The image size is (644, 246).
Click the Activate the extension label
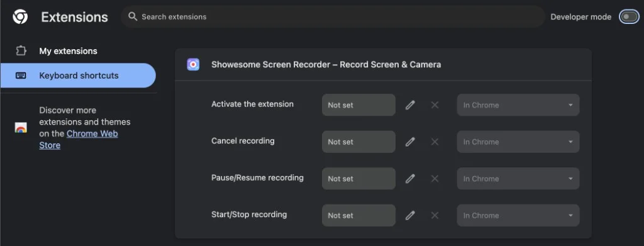(252, 104)
